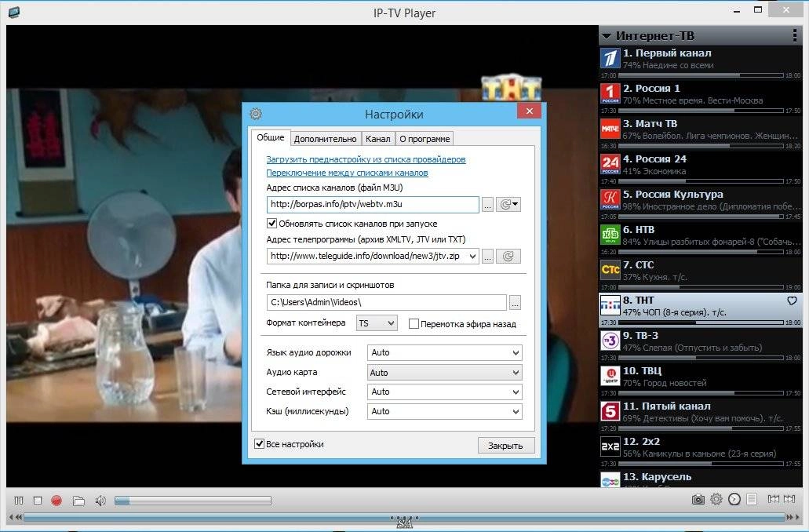The image size is (809, 532).
Task: Close the Настройки dialog with X
Action: tap(530, 111)
